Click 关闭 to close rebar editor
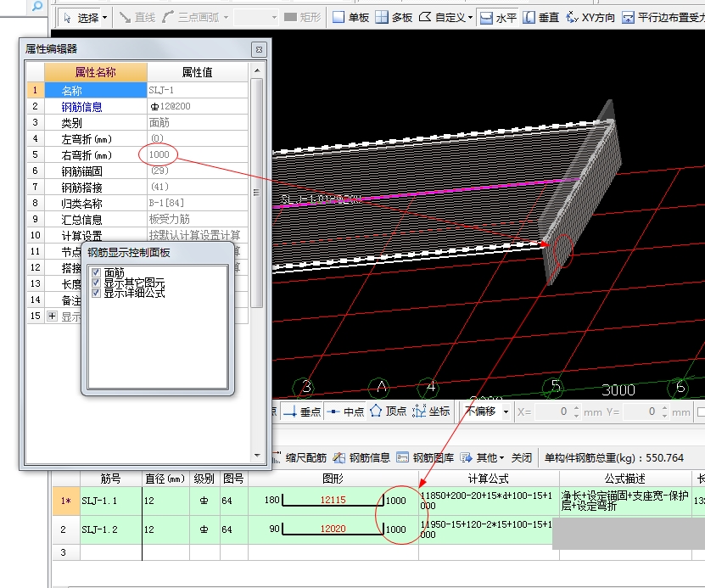The width and height of the screenshot is (705, 588). 522,457
